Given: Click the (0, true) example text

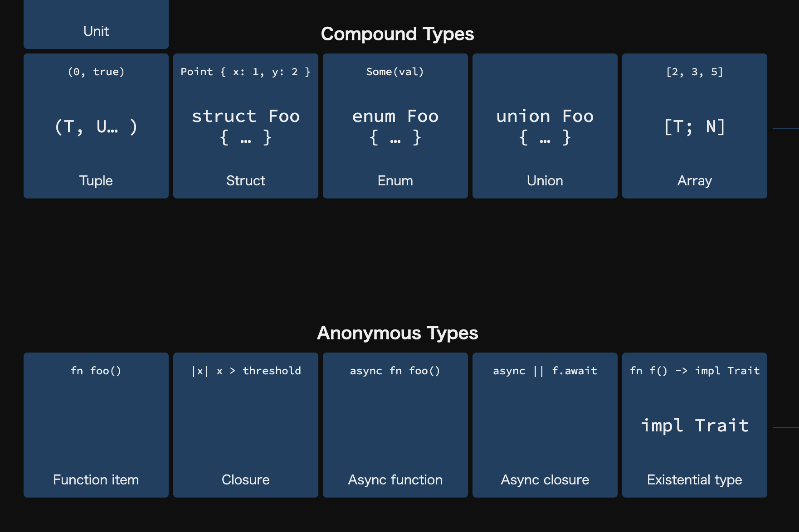Looking at the screenshot, I should (x=96, y=72).
